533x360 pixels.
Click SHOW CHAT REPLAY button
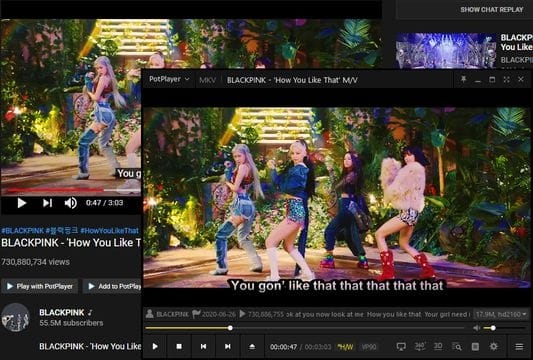492,10
